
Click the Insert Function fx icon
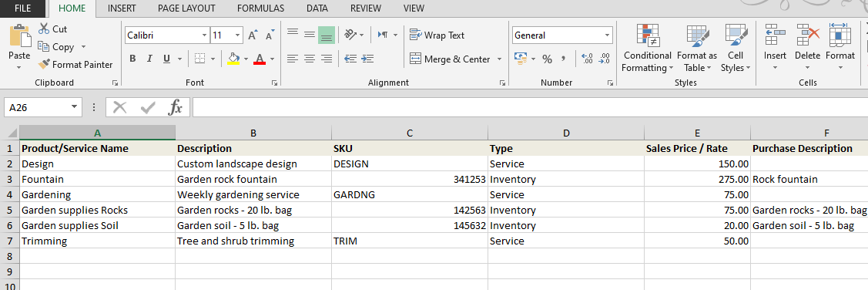[176, 107]
